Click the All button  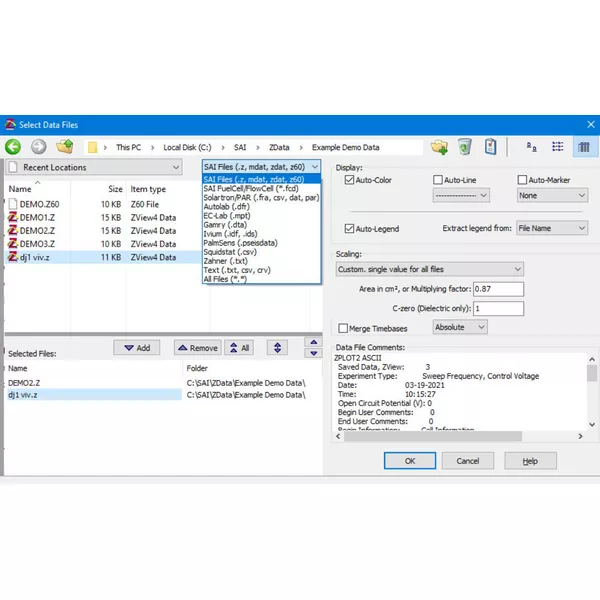click(x=239, y=347)
